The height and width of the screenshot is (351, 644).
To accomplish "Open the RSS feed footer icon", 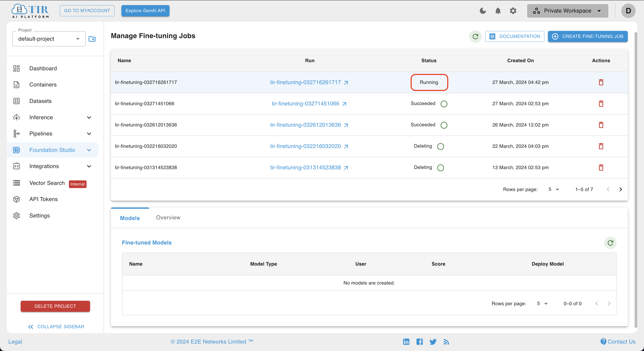I will tap(446, 341).
